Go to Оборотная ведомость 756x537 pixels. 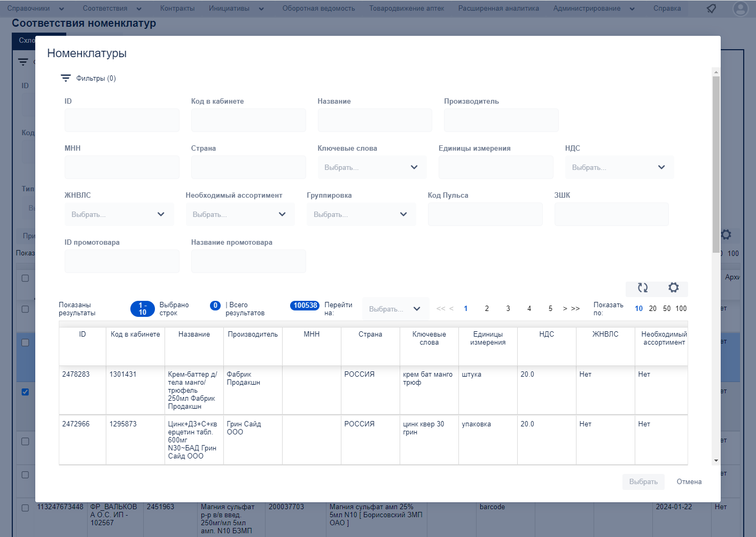point(318,9)
